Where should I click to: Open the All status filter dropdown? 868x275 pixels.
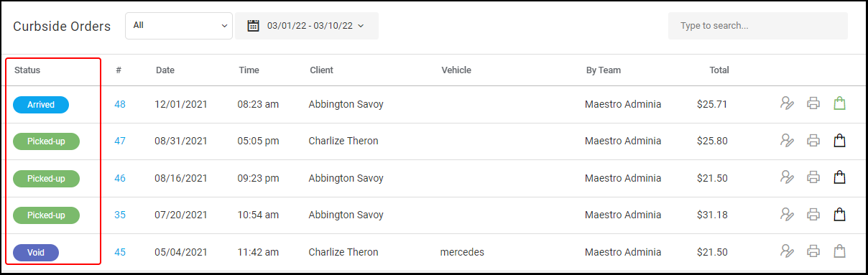click(179, 26)
